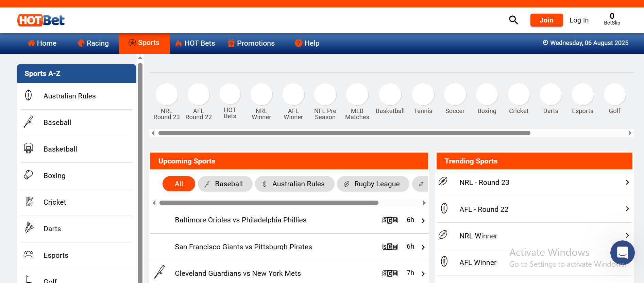This screenshot has width=644, height=283.
Task: Click the Basketball circle icon in carousel
Action: click(390, 94)
